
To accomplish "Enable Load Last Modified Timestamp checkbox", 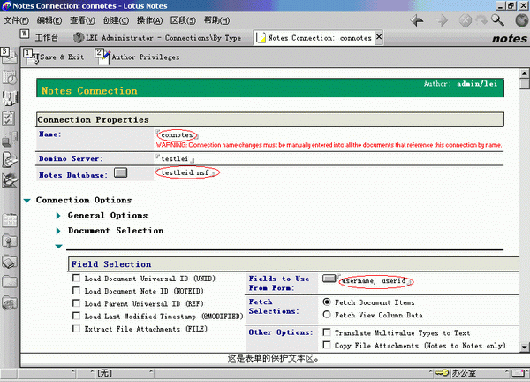I will pyautogui.click(x=76, y=316).
